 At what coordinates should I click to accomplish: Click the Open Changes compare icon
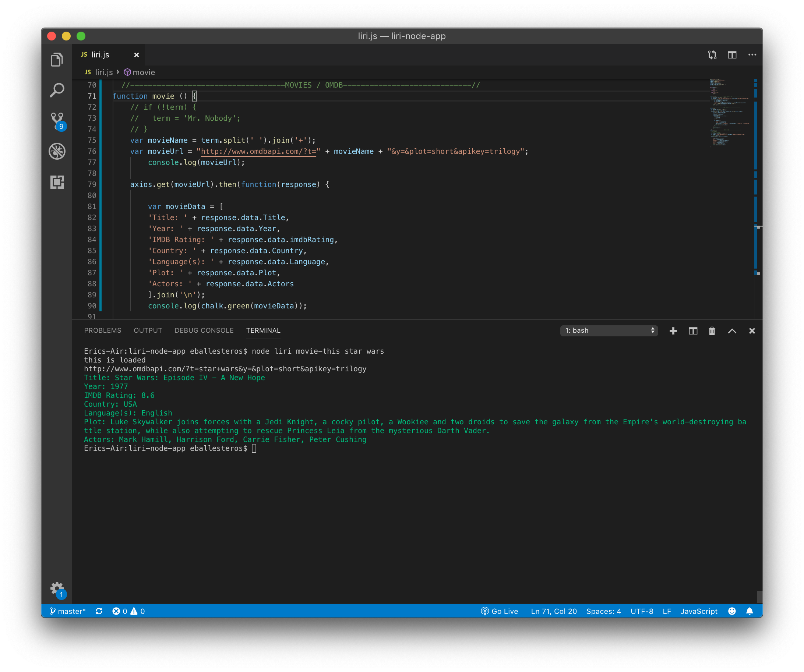tap(712, 55)
